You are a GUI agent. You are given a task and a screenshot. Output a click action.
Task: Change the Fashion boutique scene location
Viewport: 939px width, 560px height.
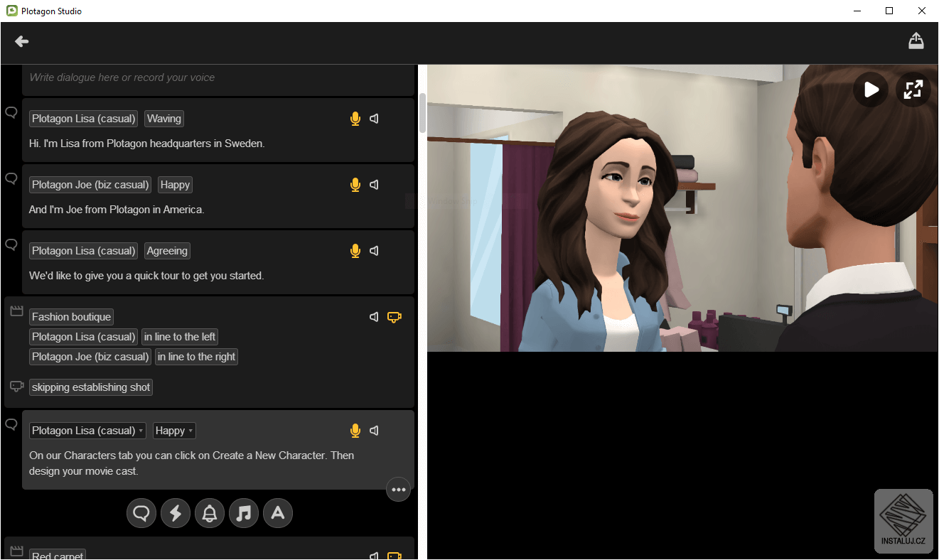coord(71,317)
